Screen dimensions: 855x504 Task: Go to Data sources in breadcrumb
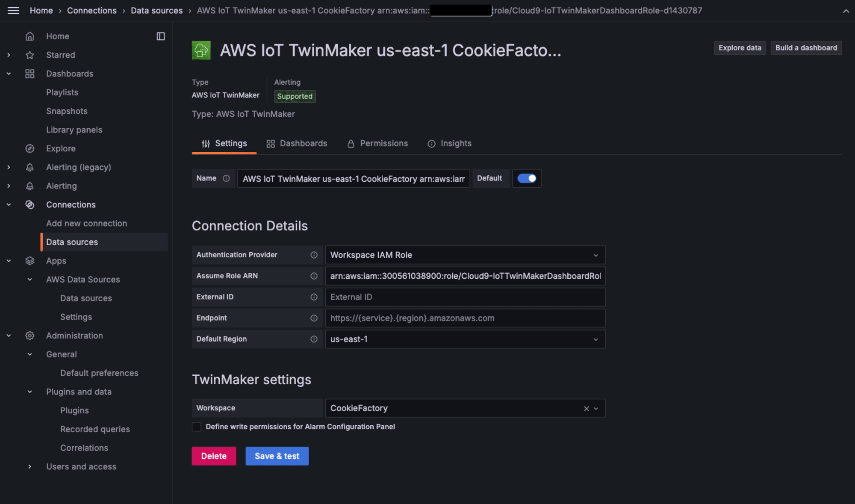(156, 11)
